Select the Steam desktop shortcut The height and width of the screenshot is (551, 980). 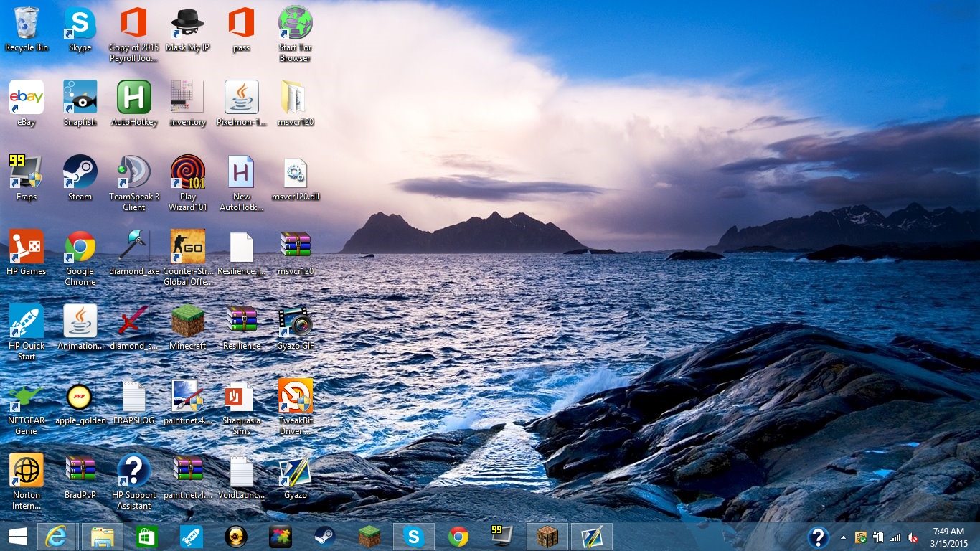point(80,178)
